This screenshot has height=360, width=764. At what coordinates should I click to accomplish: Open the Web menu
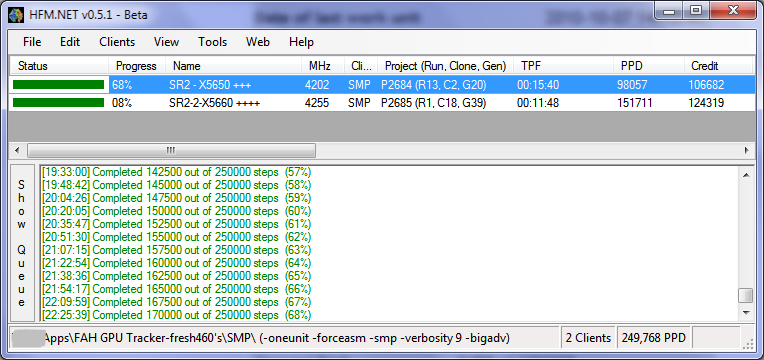coord(258,42)
